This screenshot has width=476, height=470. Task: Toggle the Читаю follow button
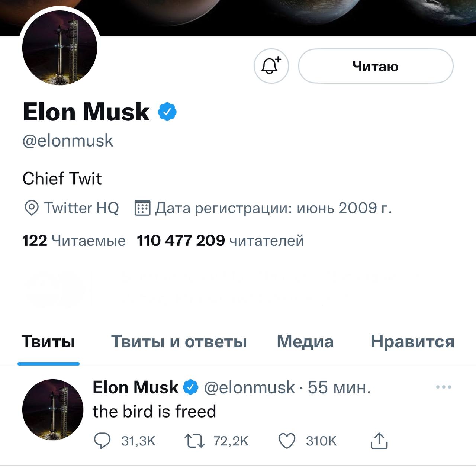pos(376,66)
